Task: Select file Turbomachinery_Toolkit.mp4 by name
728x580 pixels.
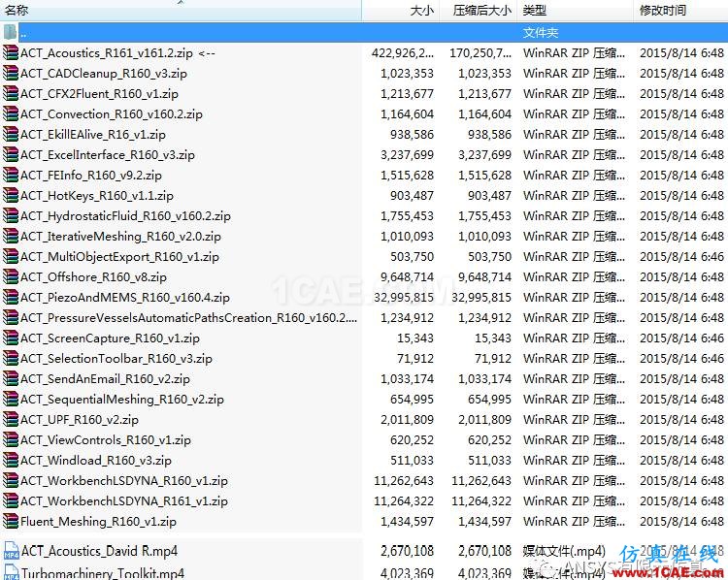Action: coord(103,573)
